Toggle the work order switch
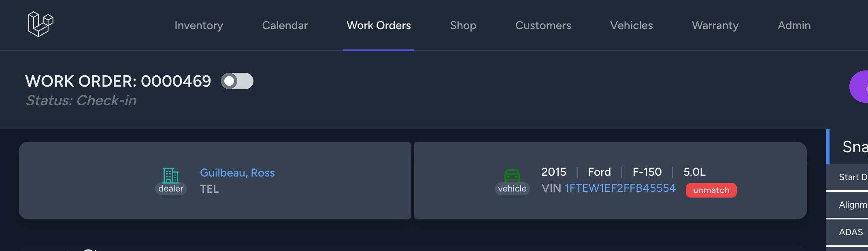Screen dimensions: 868x251 [237, 81]
